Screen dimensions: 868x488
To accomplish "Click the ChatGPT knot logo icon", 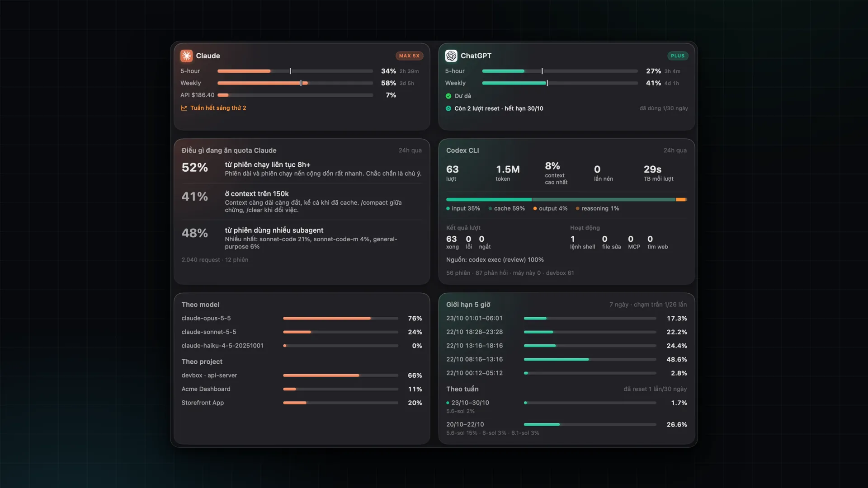I will [x=451, y=56].
